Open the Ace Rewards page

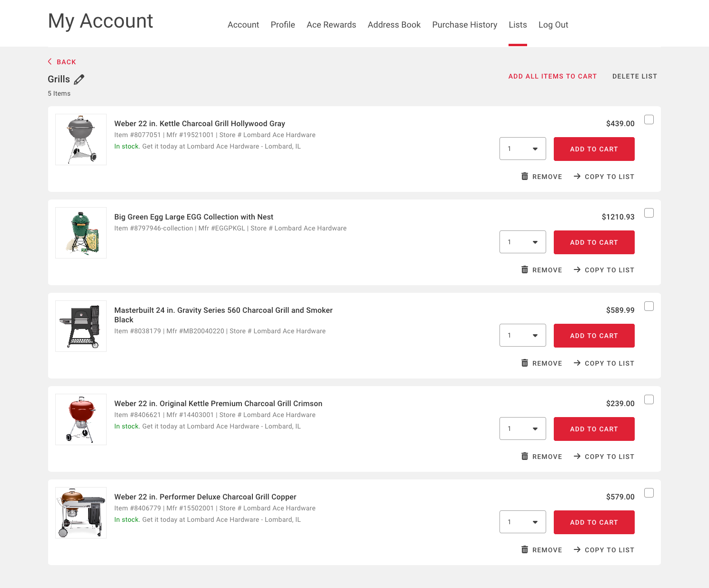(331, 25)
